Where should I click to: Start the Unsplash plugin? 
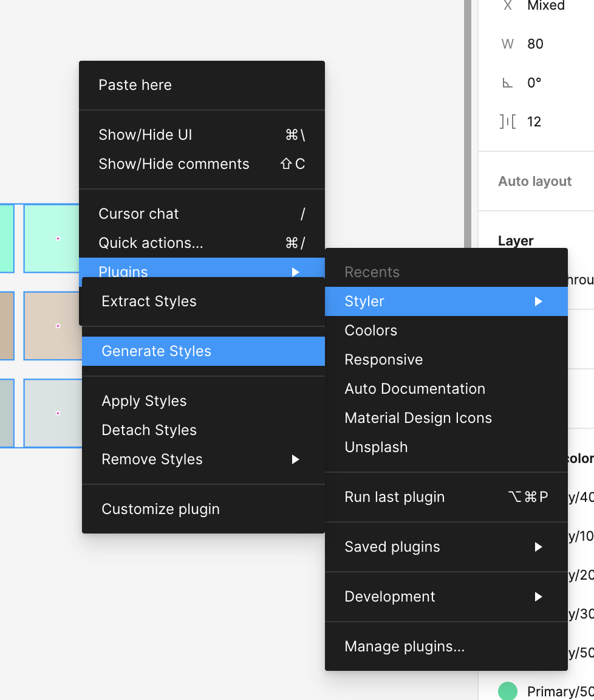(x=376, y=447)
